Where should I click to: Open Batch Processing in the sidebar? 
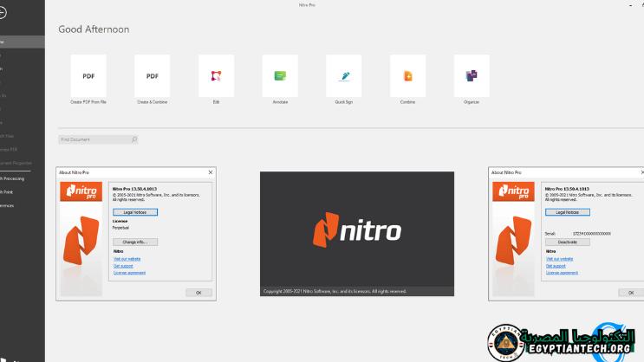12,178
